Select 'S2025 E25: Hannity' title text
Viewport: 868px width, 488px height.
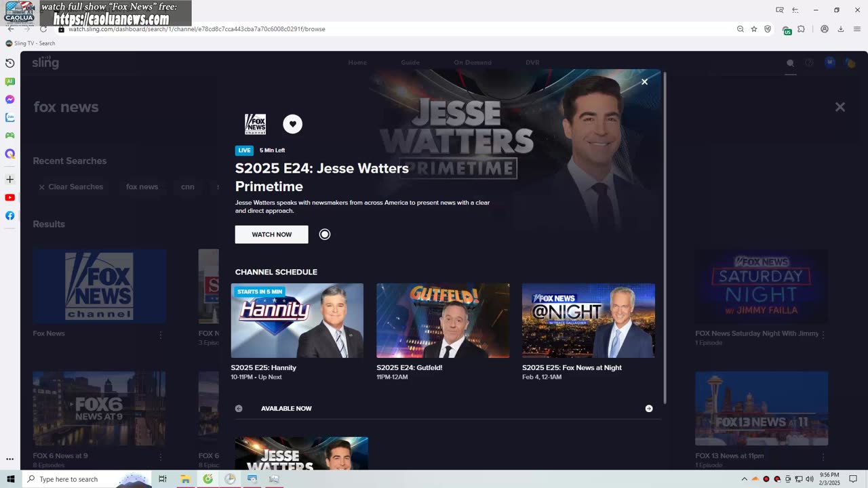pyautogui.click(x=264, y=367)
